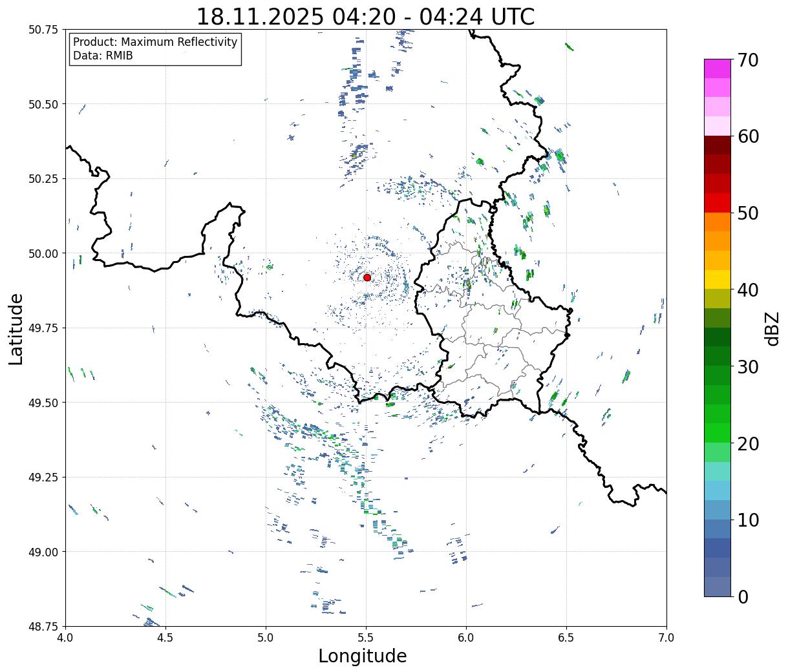Click the colorbar tick label 20

[748, 444]
